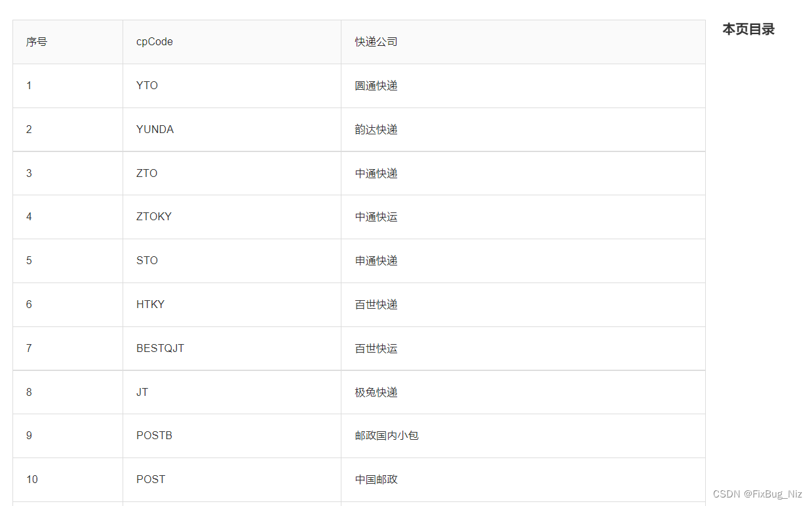
Task: Click the 序号 column header
Action: (x=37, y=42)
